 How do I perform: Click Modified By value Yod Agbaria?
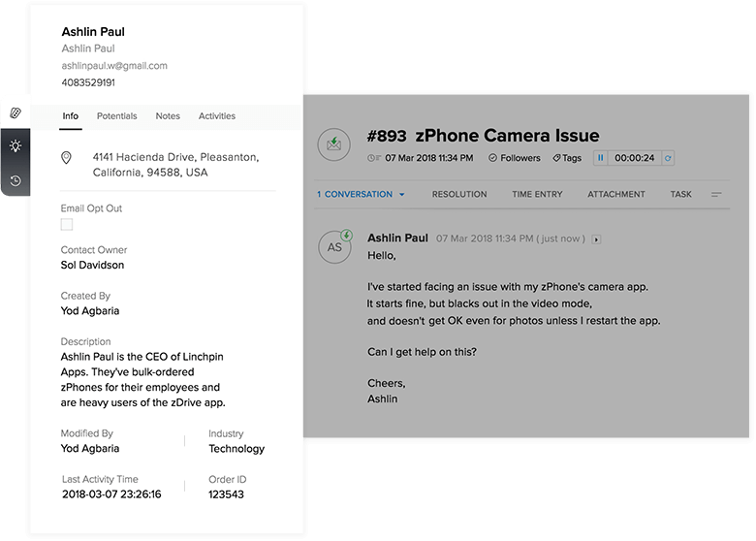click(x=90, y=449)
